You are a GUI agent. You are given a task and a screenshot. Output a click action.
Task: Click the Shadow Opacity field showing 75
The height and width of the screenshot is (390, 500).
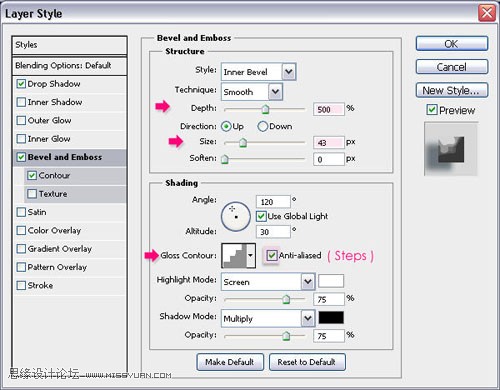pos(328,336)
